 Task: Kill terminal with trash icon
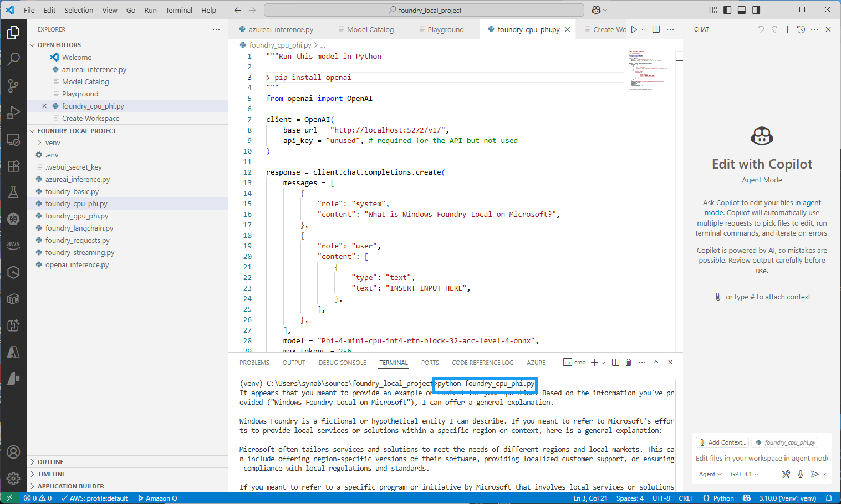[x=628, y=362]
